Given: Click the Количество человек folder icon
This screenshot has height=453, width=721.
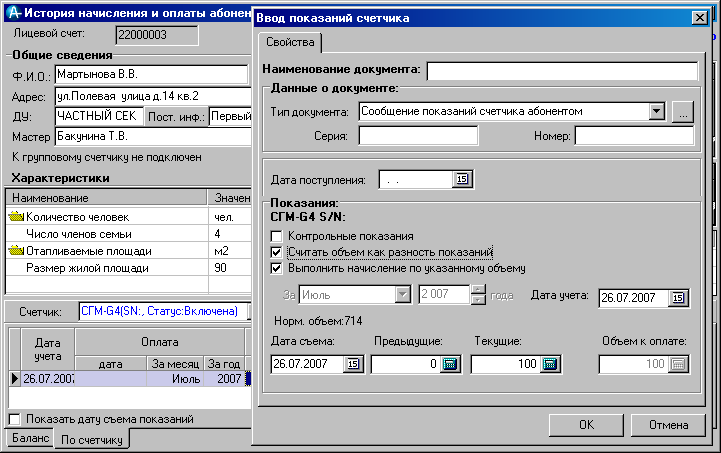Looking at the screenshot, I should point(15,216).
